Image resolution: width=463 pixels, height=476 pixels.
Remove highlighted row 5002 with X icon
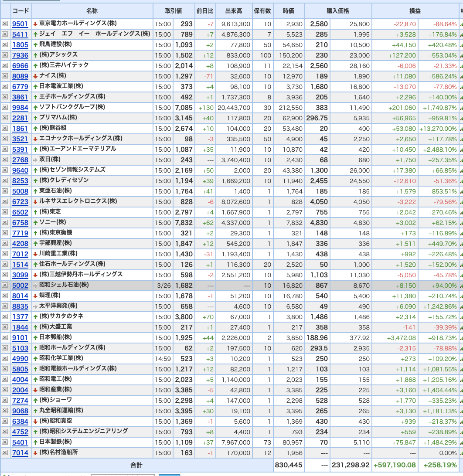4,286
